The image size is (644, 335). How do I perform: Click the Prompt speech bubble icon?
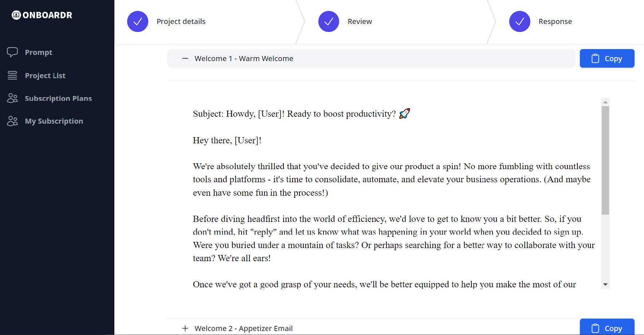12,52
